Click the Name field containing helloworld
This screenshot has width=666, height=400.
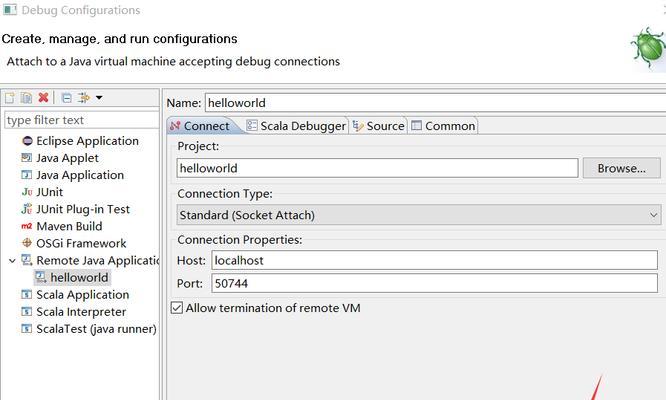[x=435, y=103]
